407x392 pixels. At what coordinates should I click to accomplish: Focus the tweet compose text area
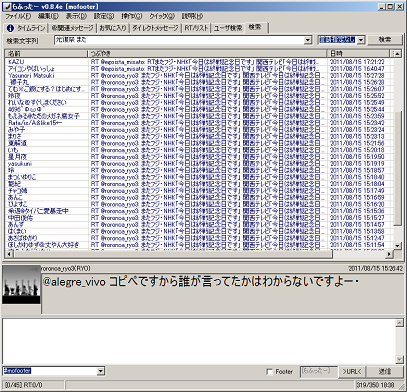[x=199, y=341]
